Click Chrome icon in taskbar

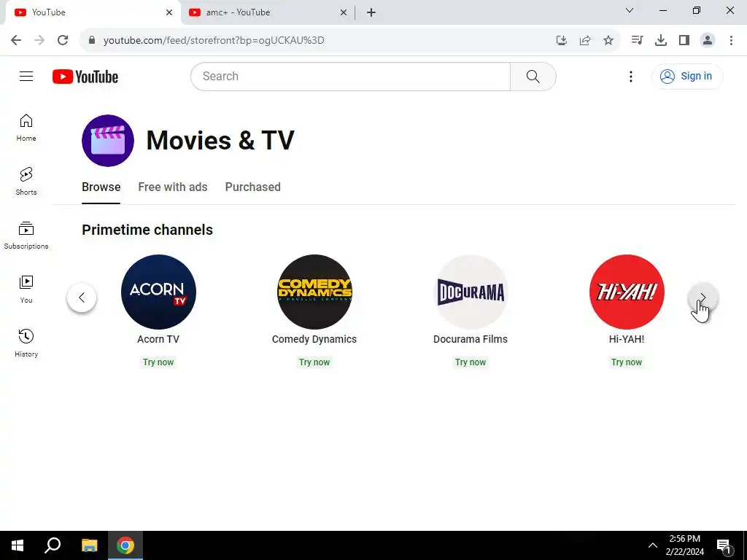coord(125,545)
